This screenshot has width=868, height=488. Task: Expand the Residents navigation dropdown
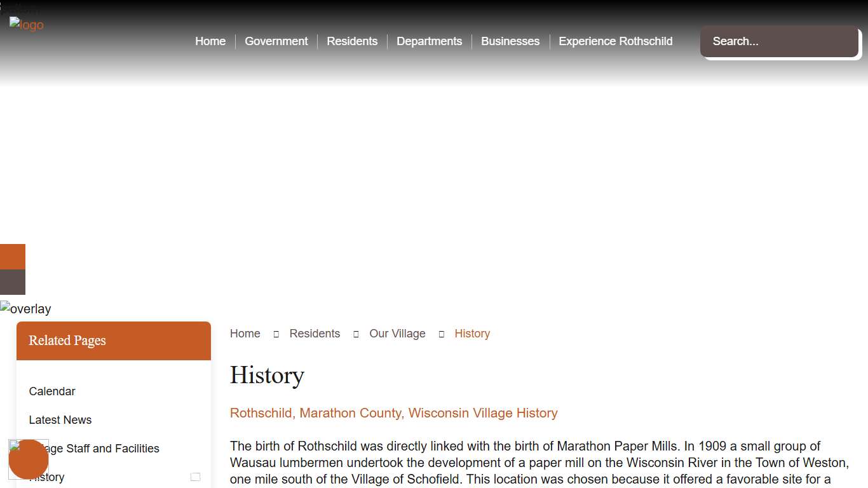(352, 41)
